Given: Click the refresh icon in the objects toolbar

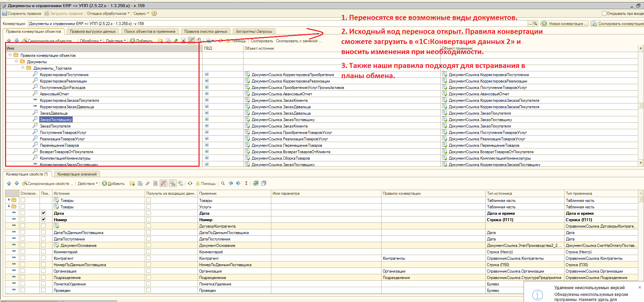Looking at the screenshot, I should pos(221,41).
